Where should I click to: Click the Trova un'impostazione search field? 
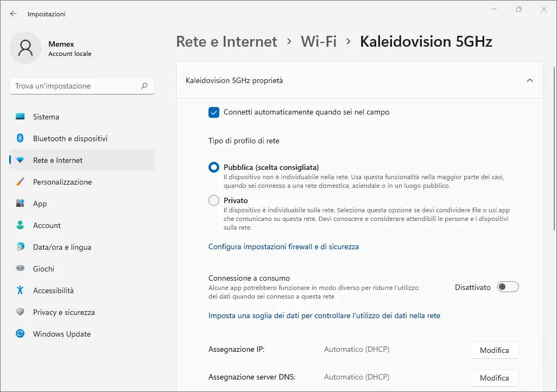[82, 86]
